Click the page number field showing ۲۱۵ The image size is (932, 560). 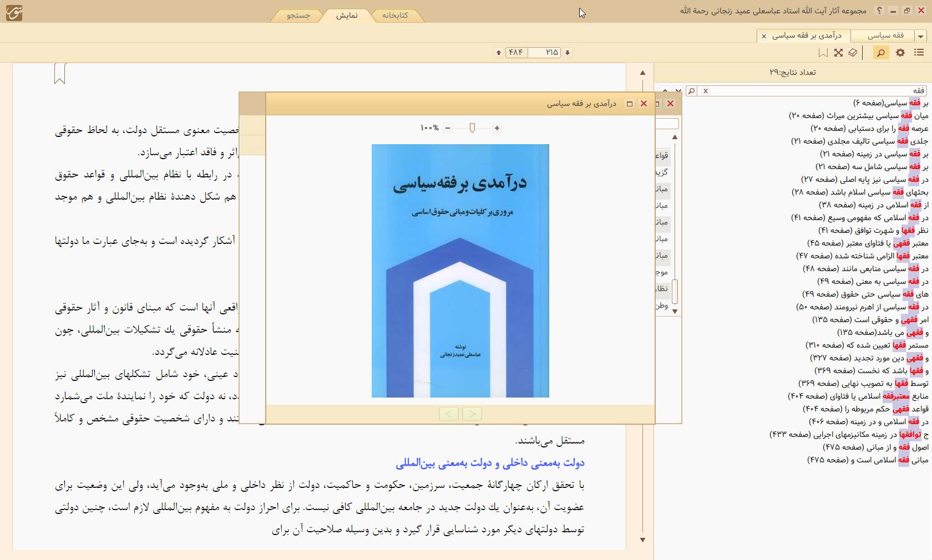pyautogui.click(x=545, y=53)
